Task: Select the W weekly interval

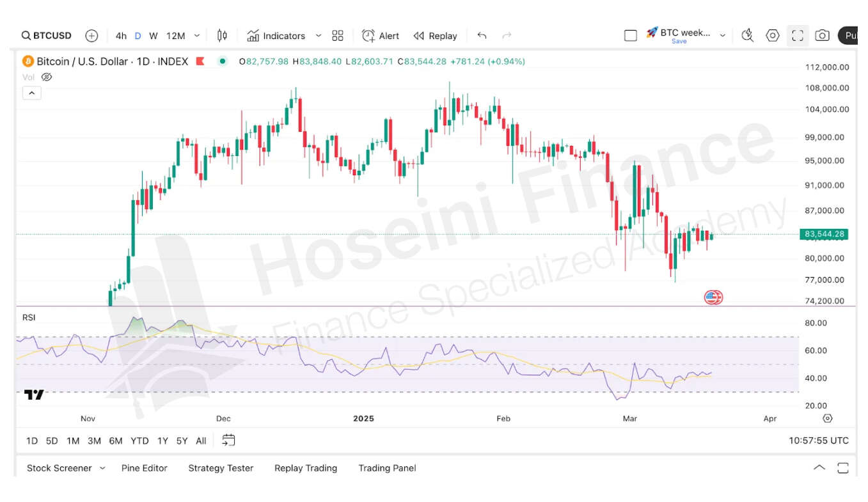Action: click(154, 36)
